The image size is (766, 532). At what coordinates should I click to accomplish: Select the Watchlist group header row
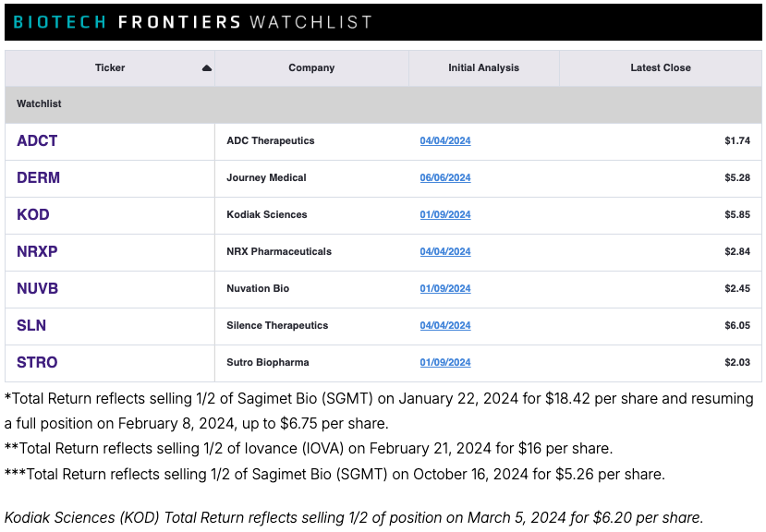[x=383, y=104]
